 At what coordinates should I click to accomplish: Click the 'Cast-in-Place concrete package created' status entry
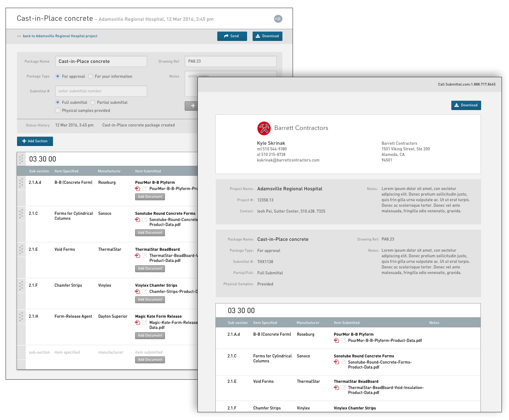pos(139,125)
